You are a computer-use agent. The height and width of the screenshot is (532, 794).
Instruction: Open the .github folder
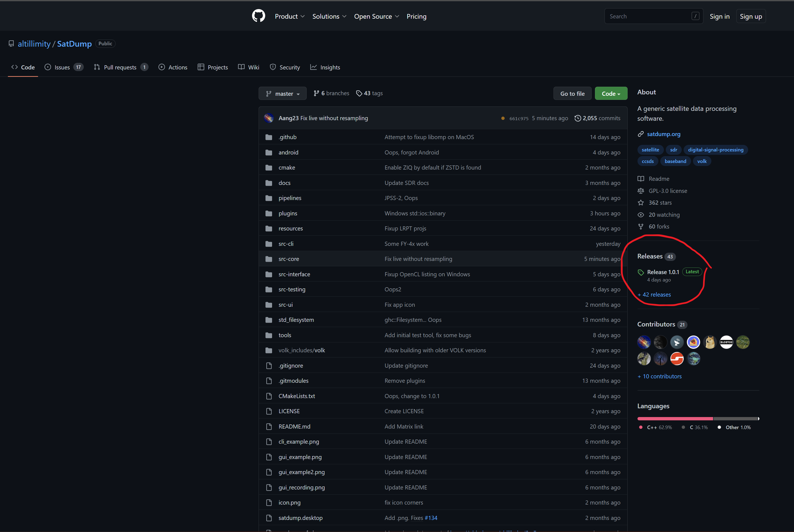tap(287, 137)
